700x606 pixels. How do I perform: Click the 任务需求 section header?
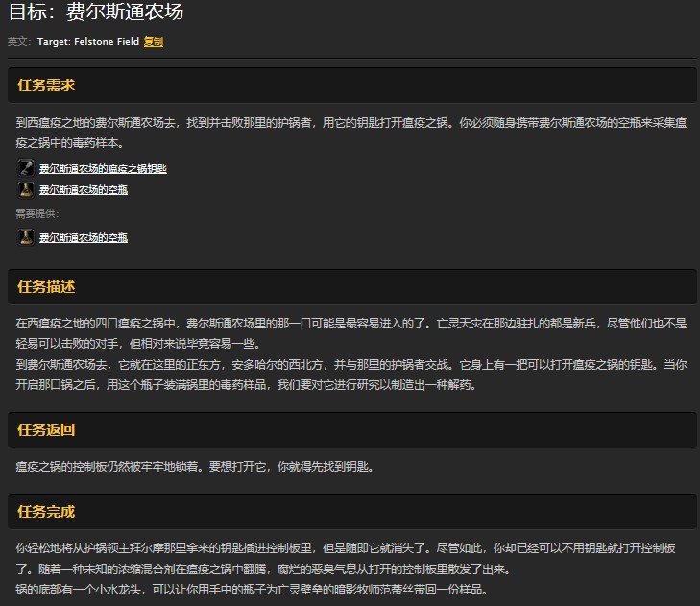46,85
